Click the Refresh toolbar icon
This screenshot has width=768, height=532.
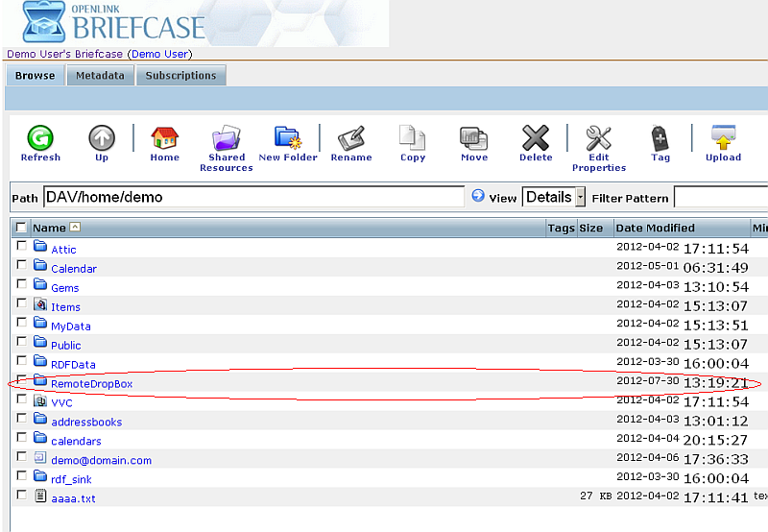pyautogui.click(x=39, y=138)
